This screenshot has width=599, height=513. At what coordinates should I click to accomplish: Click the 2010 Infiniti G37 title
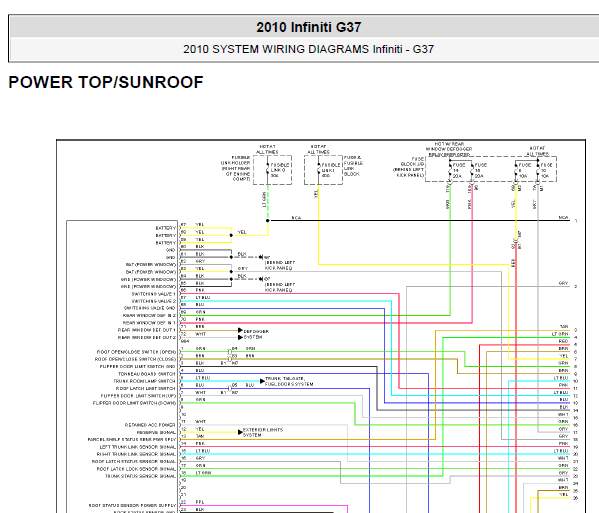(x=309, y=27)
